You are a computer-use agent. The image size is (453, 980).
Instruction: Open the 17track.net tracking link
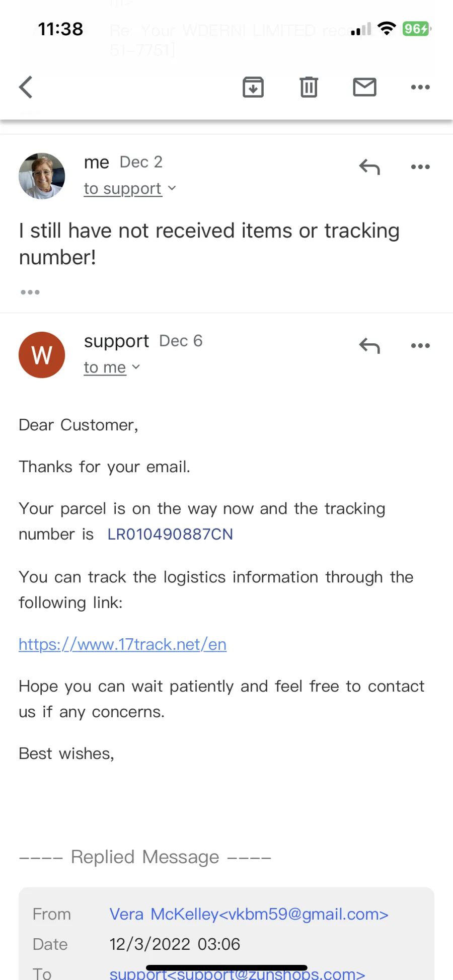coord(122,644)
